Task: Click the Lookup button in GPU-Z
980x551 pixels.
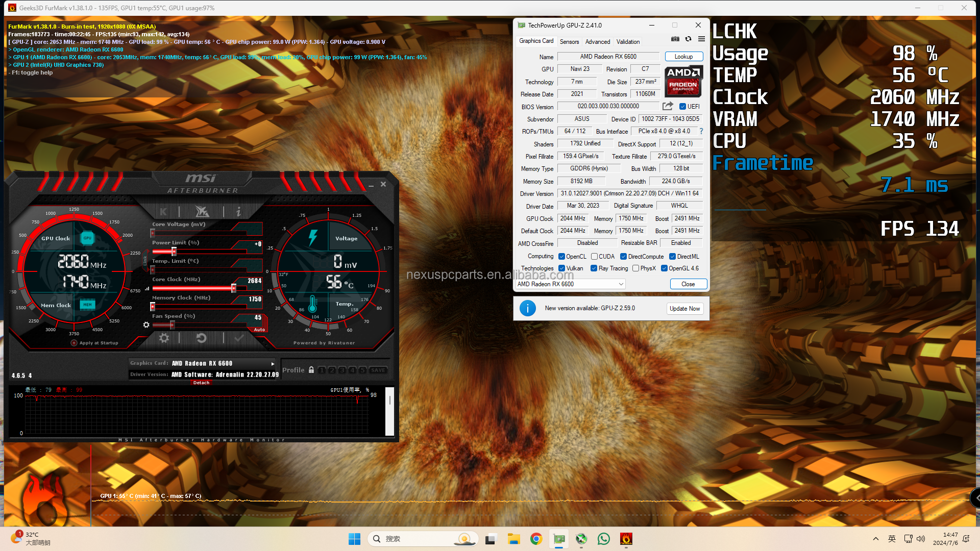Action: [683, 57]
